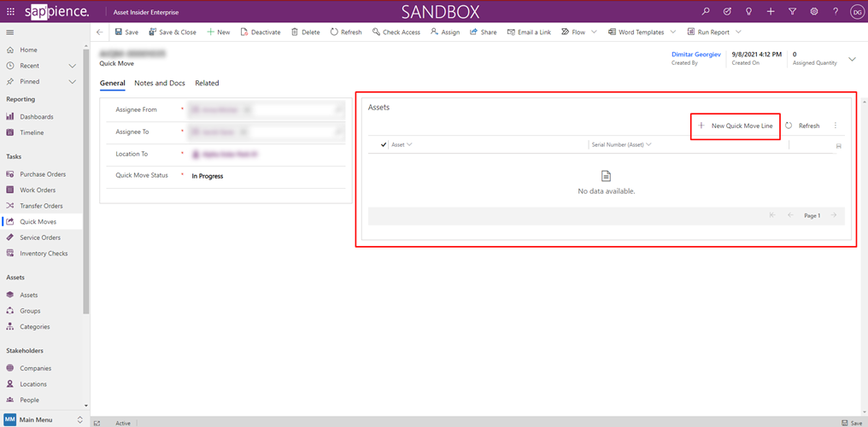Viewport: 868px width, 427px height.
Task: Expand the record header chevron
Action: click(x=852, y=59)
